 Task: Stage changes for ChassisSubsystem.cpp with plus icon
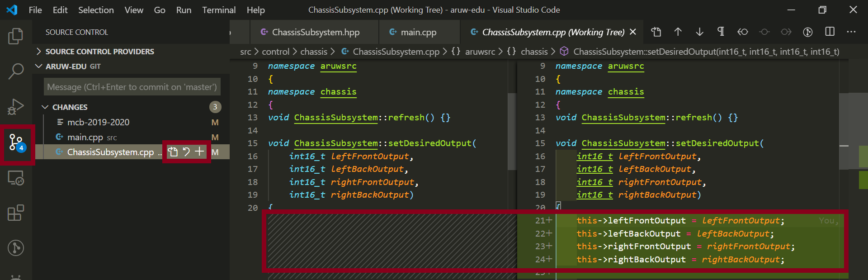click(199, 152)
